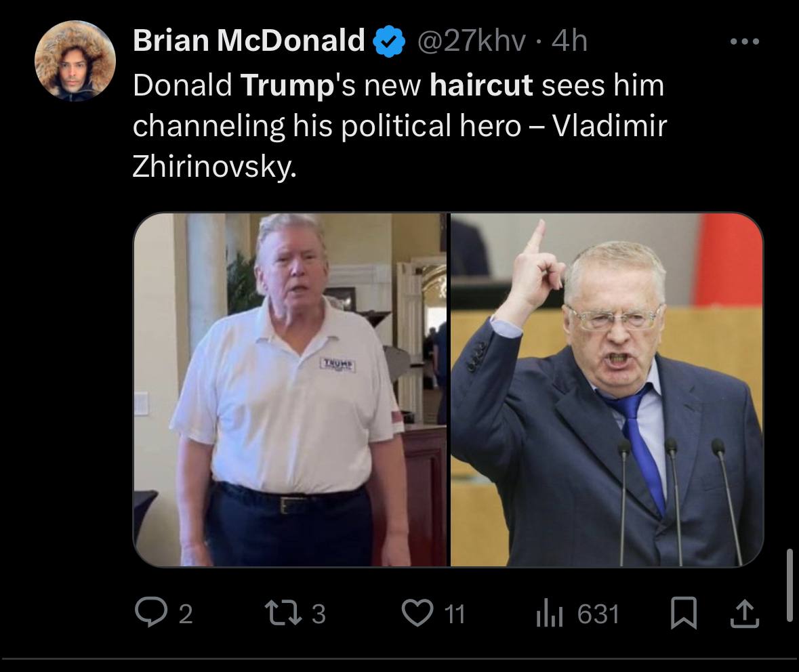Click the blue verified badge
The height and width of the screenshot is (672, 799).
[390, 42]
